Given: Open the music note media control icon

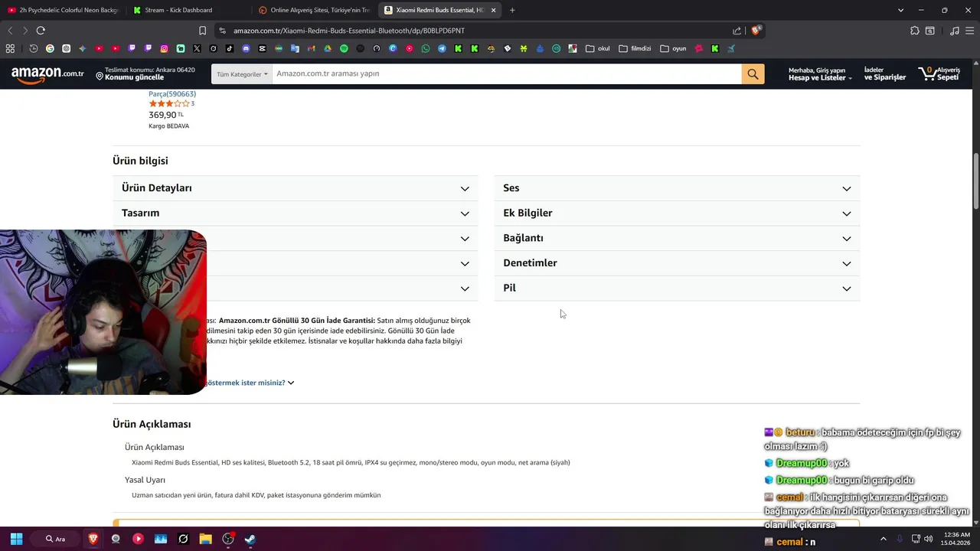Looking at the screenshot, I should [x=954, y=31].
